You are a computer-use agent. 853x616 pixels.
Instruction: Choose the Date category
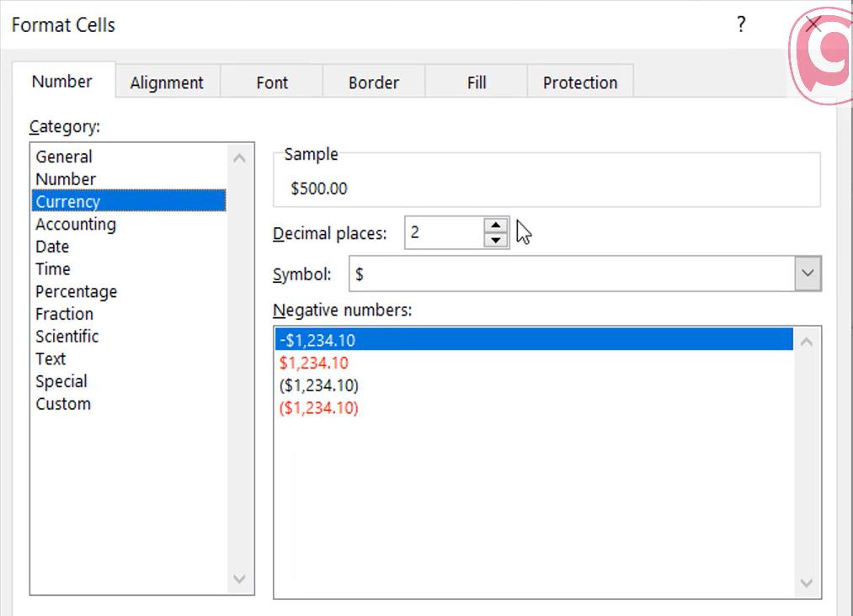pyautogui.click(x=52, y=247)
